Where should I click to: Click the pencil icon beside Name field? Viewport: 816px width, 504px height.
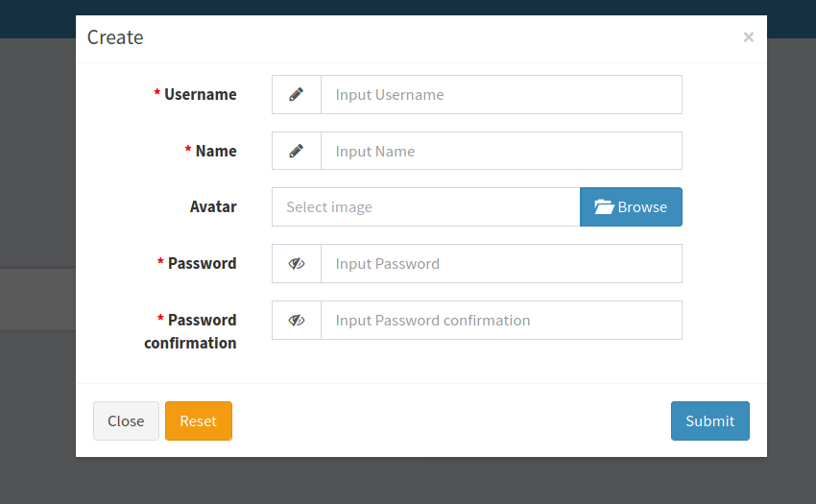297,152
